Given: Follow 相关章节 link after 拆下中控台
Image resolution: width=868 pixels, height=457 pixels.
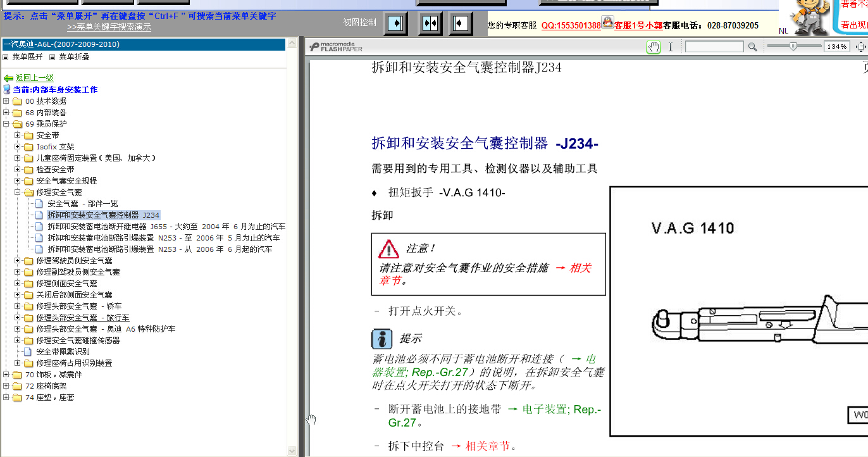Looking at the screenshot, I should [x=487, y=446].
